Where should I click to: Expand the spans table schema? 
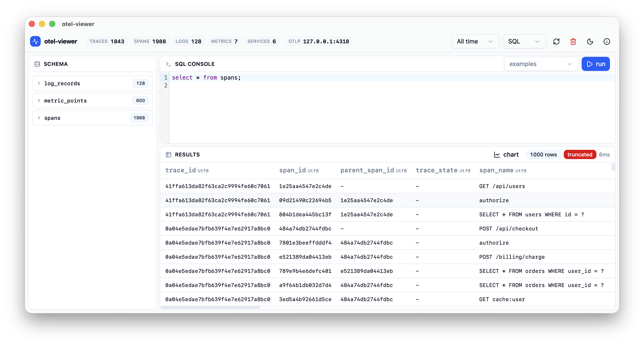(92, 118)
